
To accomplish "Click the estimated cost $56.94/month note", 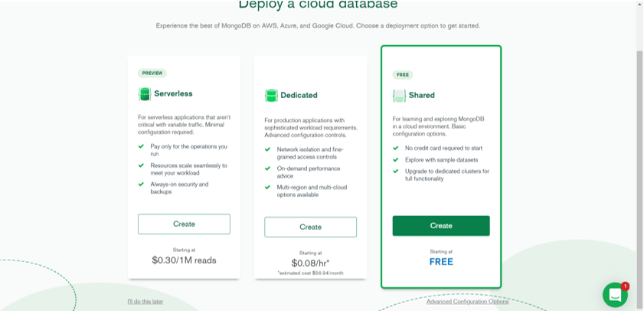I will pyautogui.click(x=310, y=273).
